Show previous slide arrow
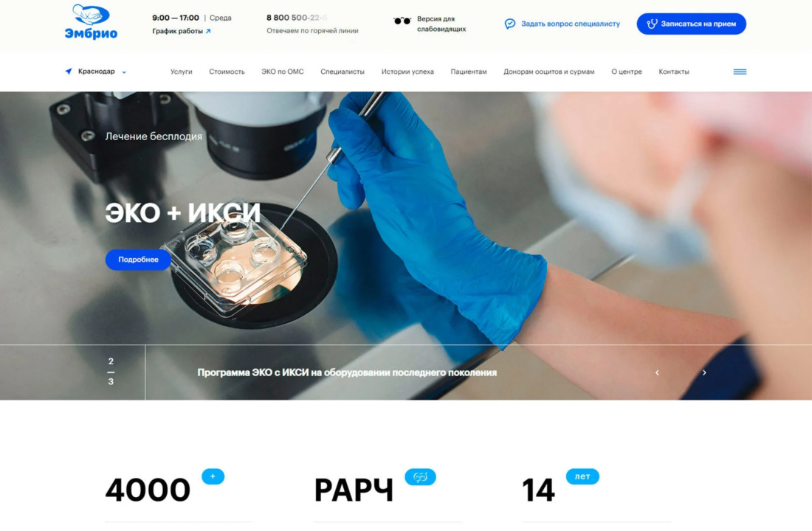Image resolution: width=812 pixels, height=531 pixels. pos(657,372)
